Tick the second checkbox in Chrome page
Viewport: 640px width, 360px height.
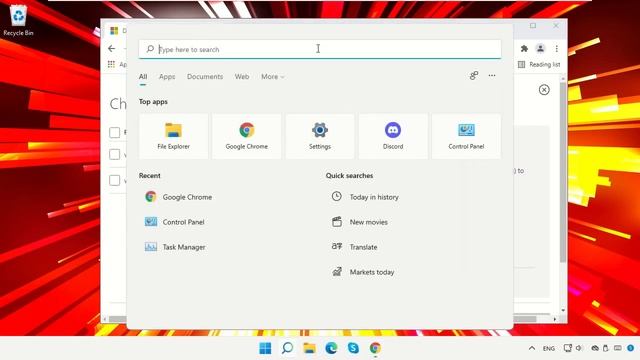(115, 154)
